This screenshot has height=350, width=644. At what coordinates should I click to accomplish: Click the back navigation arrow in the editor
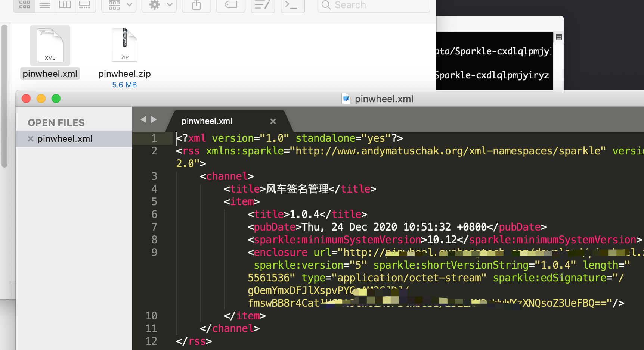click(x=143, y=119)
